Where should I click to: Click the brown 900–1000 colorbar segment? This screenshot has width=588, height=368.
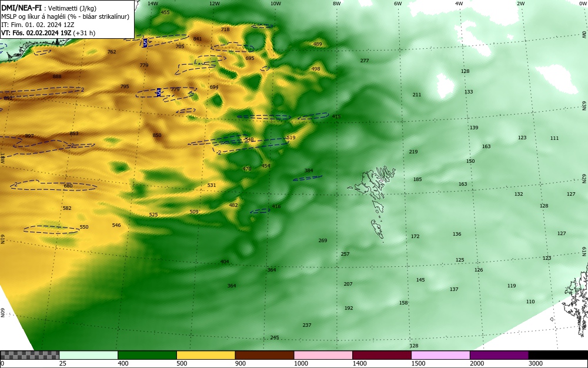tap(265, 355)
